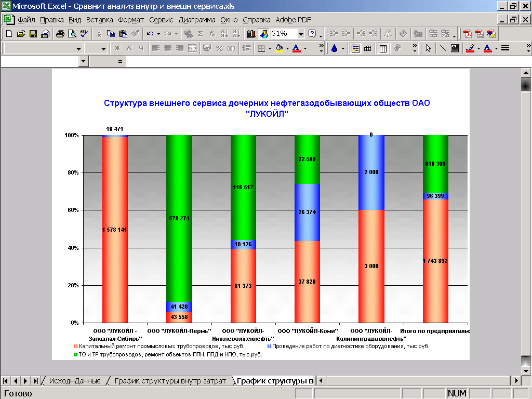532x399 pixels.
Task: Toggle italic (К) formatting
Action: (x=129, y=48)
